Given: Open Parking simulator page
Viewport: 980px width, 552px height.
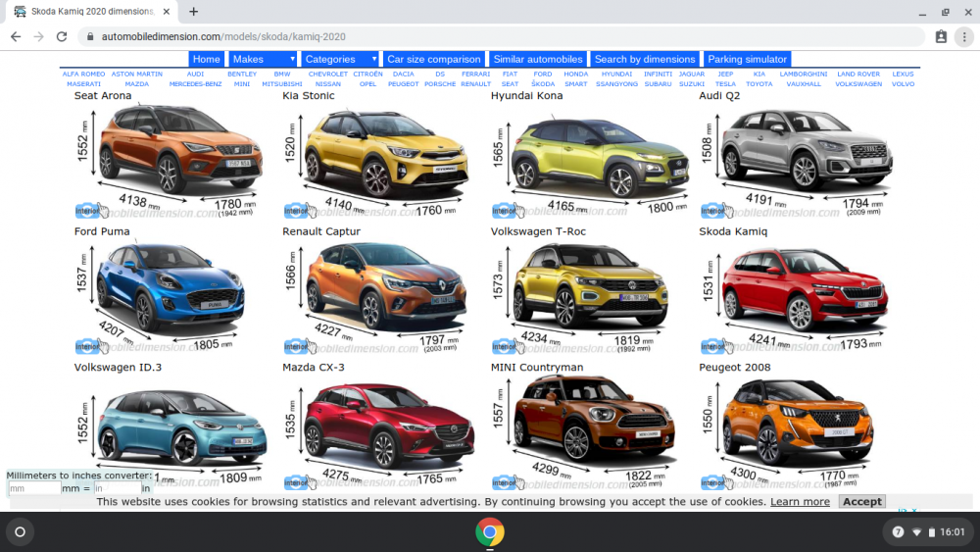Looking at the screenshot, I should click(747, 59).
